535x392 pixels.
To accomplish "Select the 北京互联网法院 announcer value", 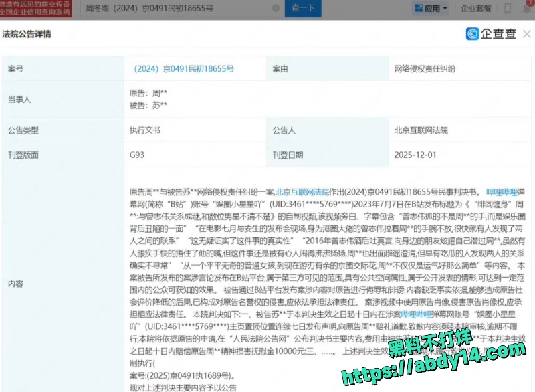I will 421,130.
